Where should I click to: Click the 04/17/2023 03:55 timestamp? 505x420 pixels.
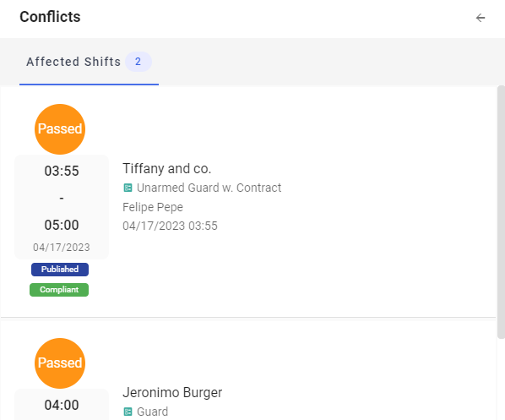pyautogui.click(x=170, y=226)
